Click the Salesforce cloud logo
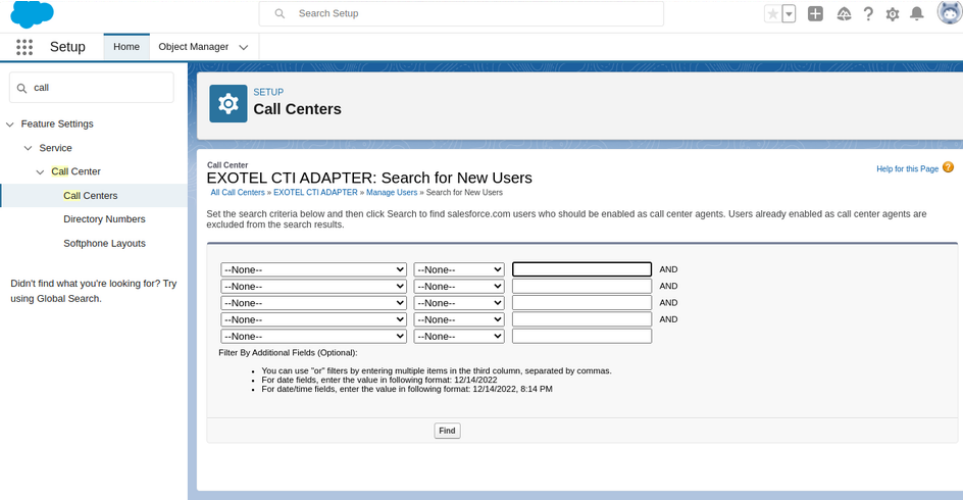The image size is (963, 500). (32, 14)
